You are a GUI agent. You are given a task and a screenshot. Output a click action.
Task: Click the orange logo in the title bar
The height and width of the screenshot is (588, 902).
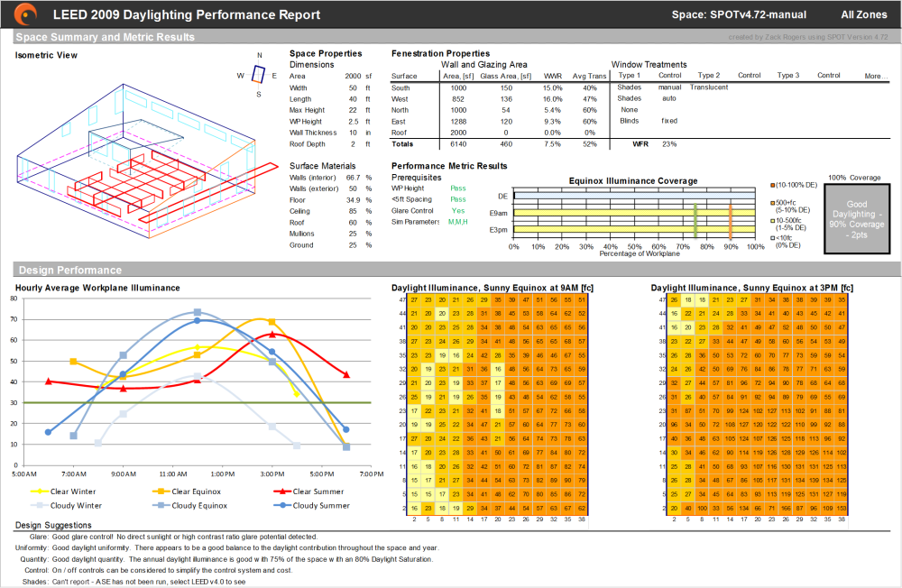click(x=23, y=14)
